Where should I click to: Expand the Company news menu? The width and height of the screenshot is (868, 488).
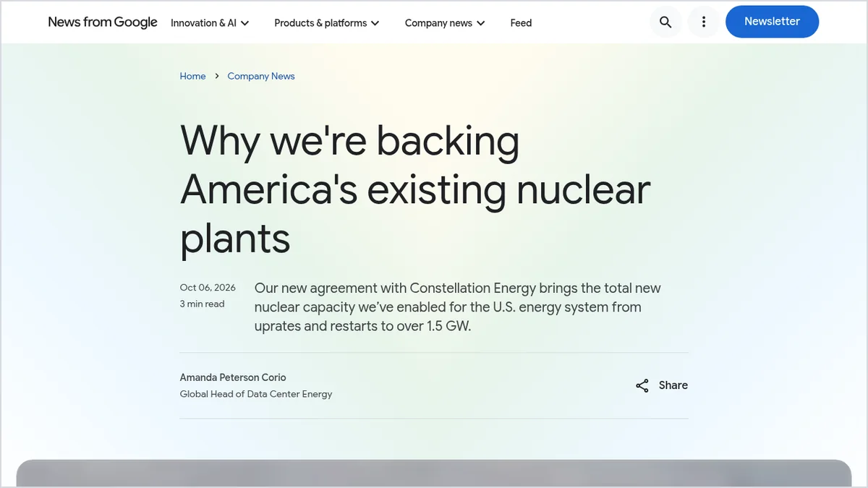[445, 23]
